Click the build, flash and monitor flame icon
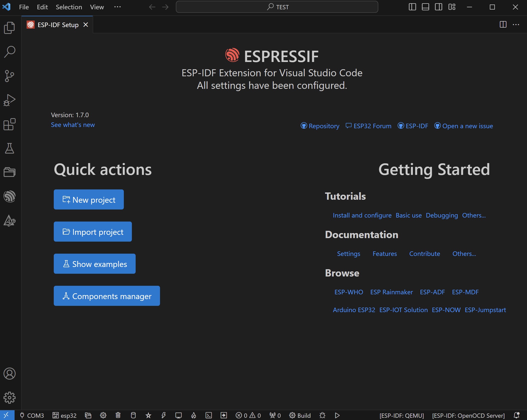The image size is (527, 420). (194, 415)
